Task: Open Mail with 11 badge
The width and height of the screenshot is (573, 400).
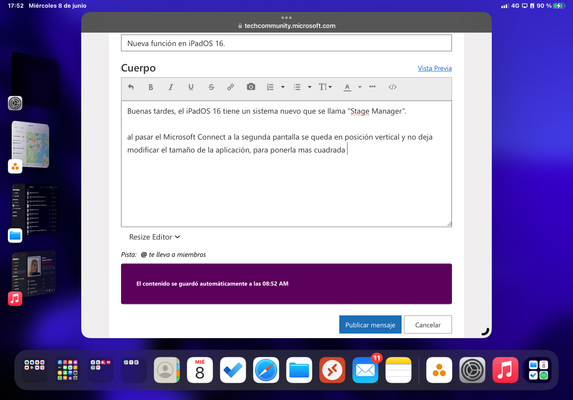Action: click(x=365, y=370)
